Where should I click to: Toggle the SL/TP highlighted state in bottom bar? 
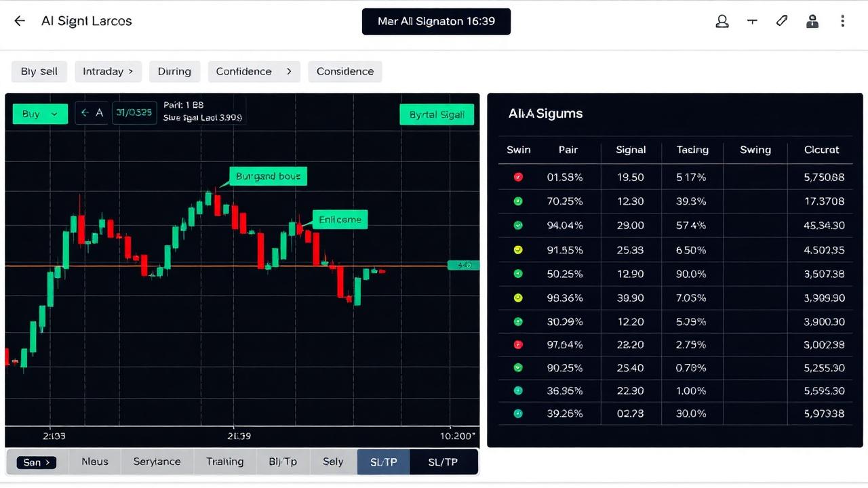383,462
